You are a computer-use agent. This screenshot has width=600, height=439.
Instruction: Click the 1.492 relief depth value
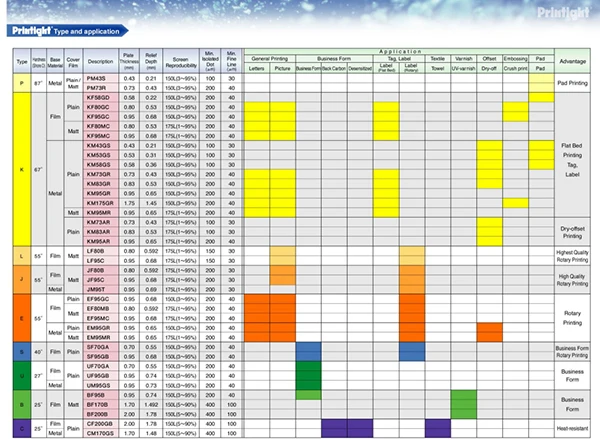point(151,405)
